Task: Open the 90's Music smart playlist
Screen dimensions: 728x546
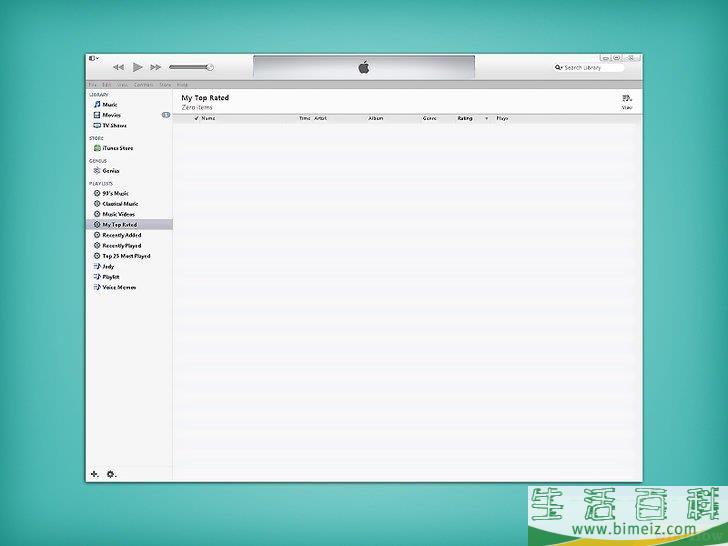Action: pos(111,193)
